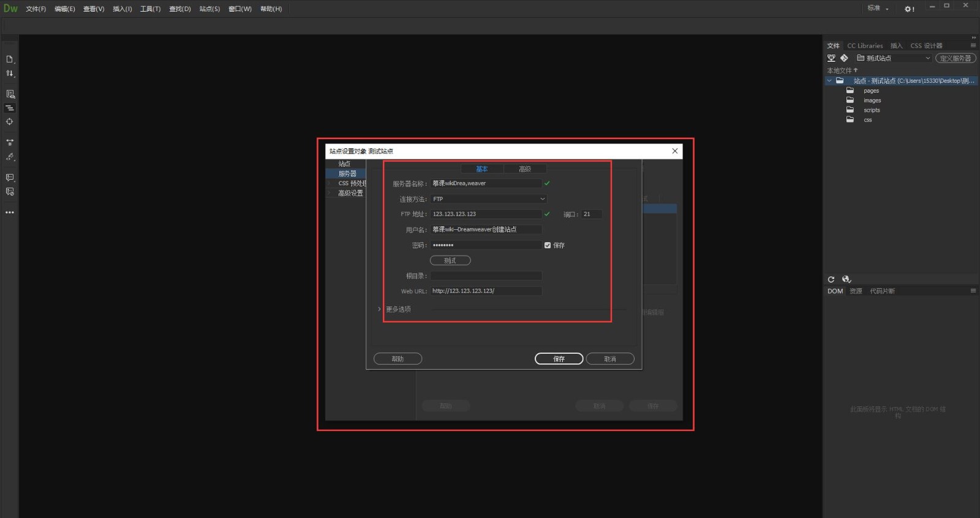
Task: Click the 服务器名称 input field
Action: point(486,183)
